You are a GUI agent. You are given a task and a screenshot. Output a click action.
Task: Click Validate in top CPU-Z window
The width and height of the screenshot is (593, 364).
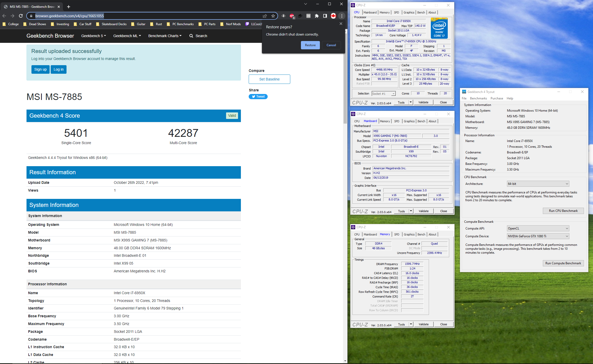pos(423,102)
